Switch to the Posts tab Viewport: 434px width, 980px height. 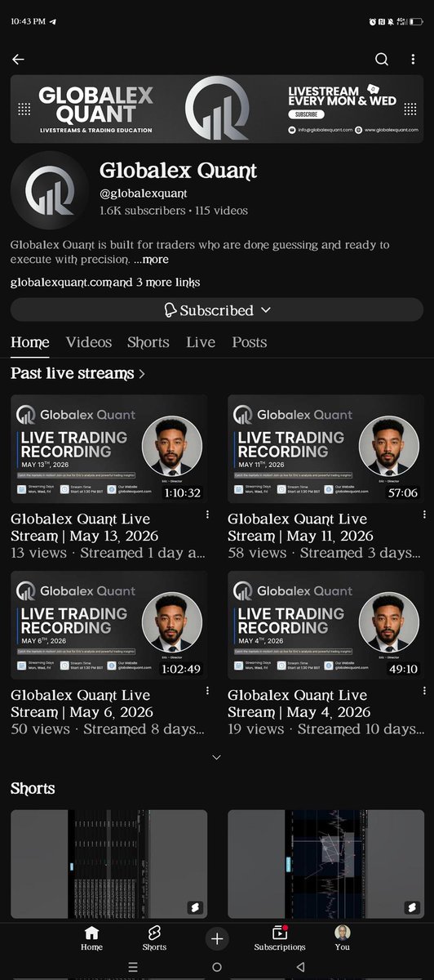(249, 342)
